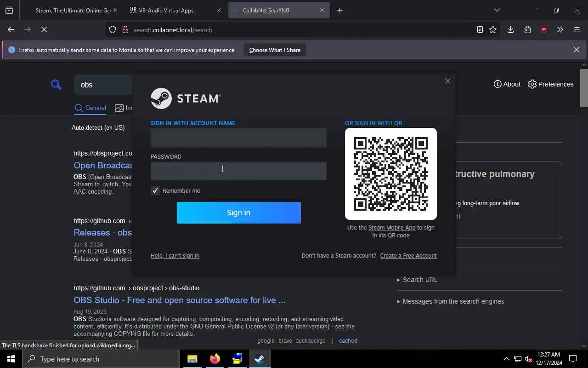Open the Windows Start menu
The height and width of the screenshot is (368, 588).
[11, 359]
